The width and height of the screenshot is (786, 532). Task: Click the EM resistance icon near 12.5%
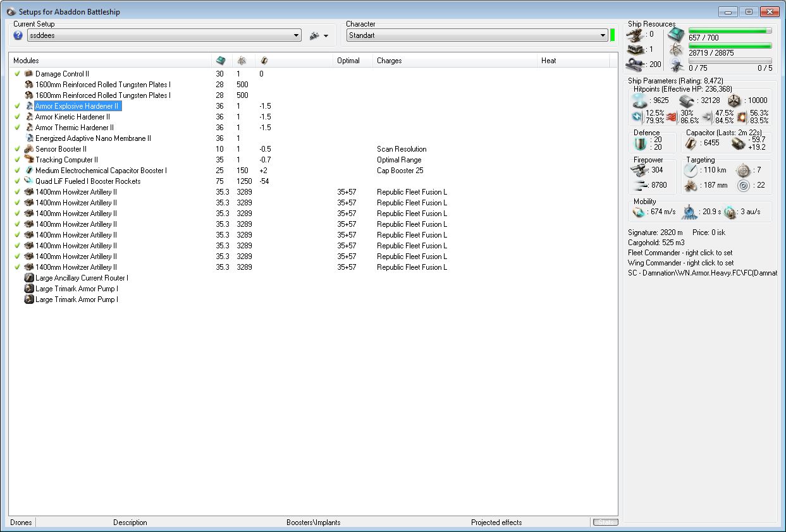pyautogui.click(x=638, y=116)
